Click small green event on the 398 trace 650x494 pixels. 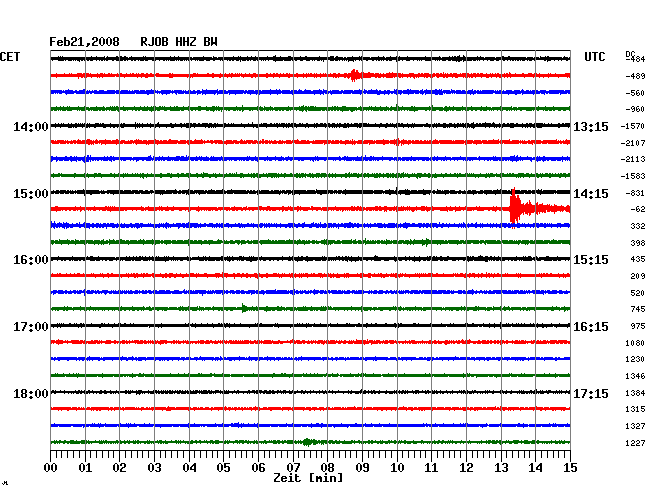[x=426, y=242]
